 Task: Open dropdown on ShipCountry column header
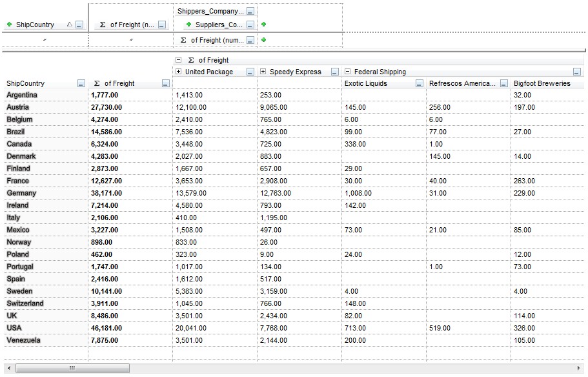tap(81, 84)
